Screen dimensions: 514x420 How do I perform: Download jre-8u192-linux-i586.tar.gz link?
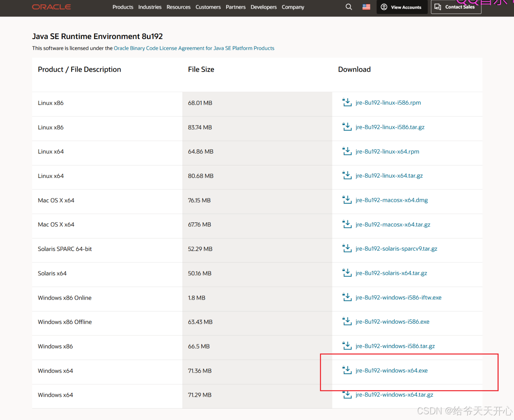(x=390, y=127)
